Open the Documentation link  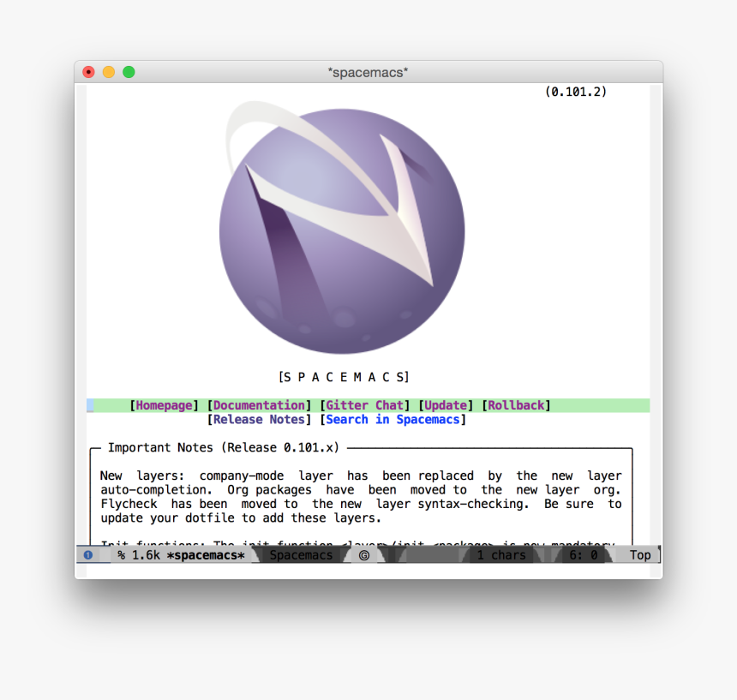tap(259, 404)
